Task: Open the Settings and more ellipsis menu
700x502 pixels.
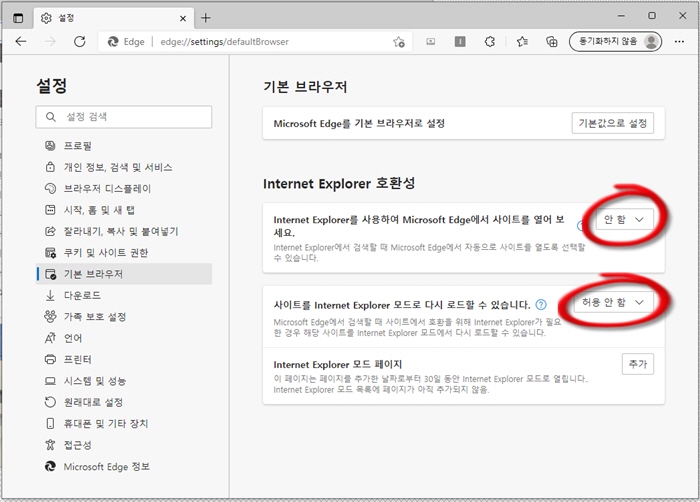Action: click(x=679, y=42)
